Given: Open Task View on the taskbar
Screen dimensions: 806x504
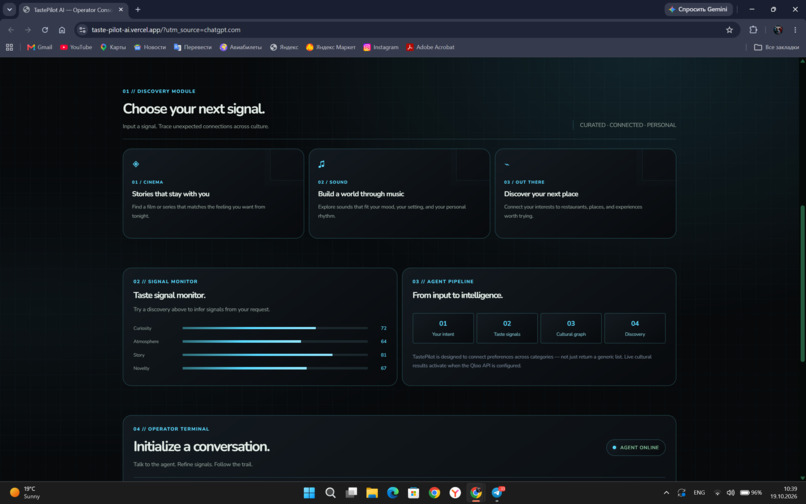Looking at the screenshot, I should (351, 493).
